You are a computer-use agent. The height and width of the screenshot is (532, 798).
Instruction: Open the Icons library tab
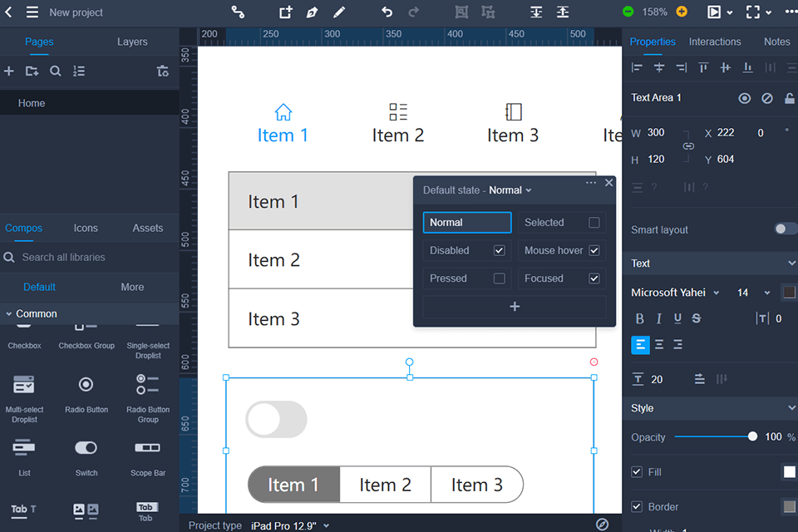coord(86,228)
